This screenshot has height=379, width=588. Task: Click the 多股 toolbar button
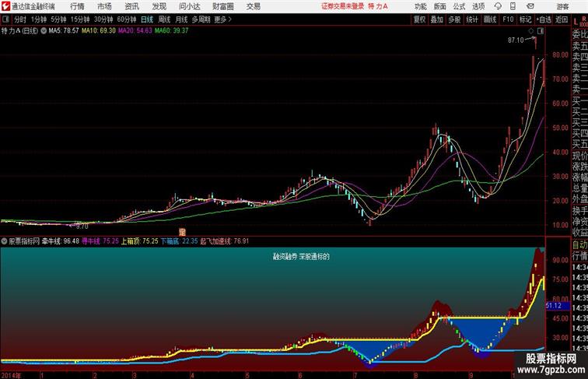click(454, 19)
